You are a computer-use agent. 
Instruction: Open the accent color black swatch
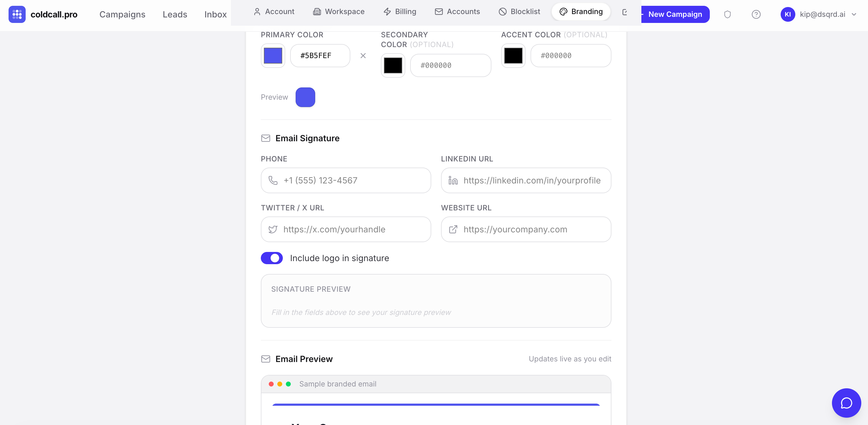[513, 56]
